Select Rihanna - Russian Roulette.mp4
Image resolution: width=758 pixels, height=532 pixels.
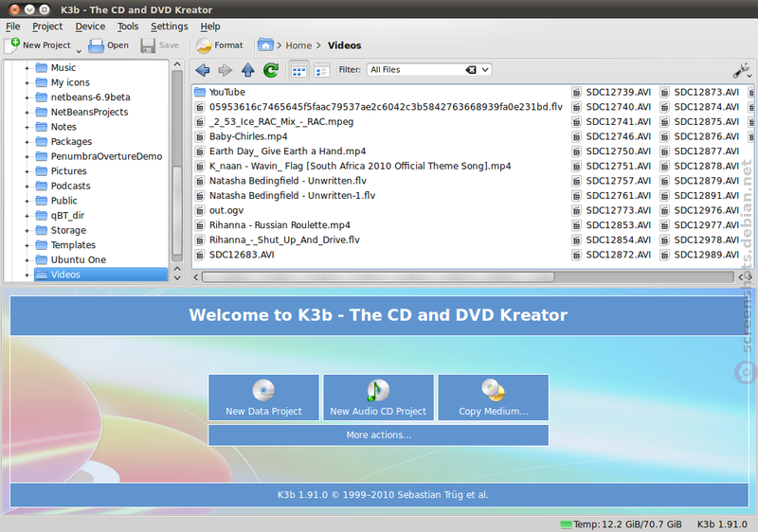coord(280,225)
